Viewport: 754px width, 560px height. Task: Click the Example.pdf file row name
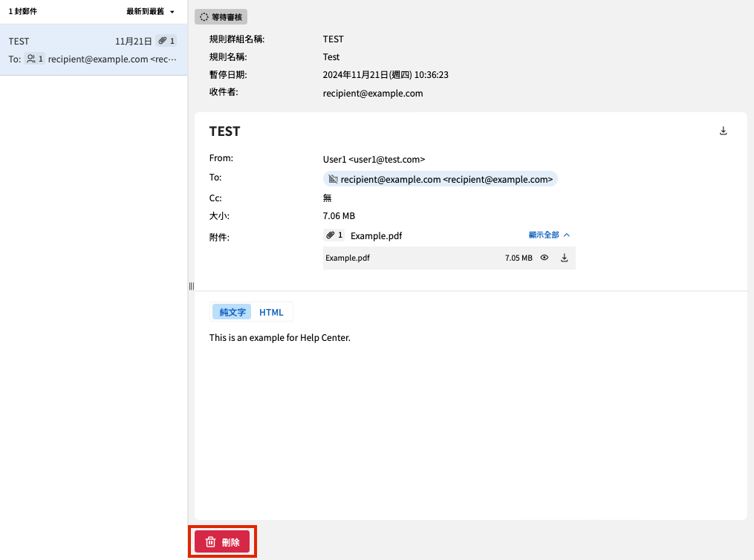coord(348,258)
